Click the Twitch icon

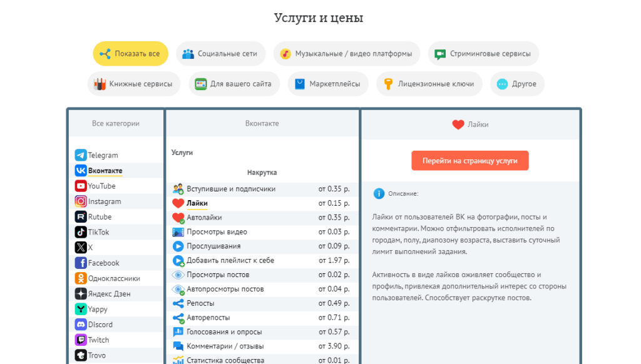tap(81, 340)
